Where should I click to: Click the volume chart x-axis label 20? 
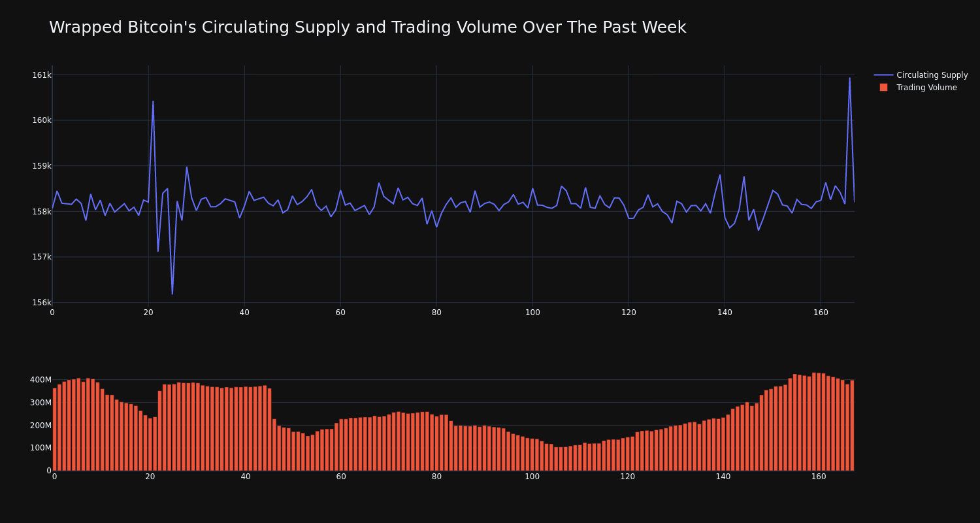coord(150,477)
